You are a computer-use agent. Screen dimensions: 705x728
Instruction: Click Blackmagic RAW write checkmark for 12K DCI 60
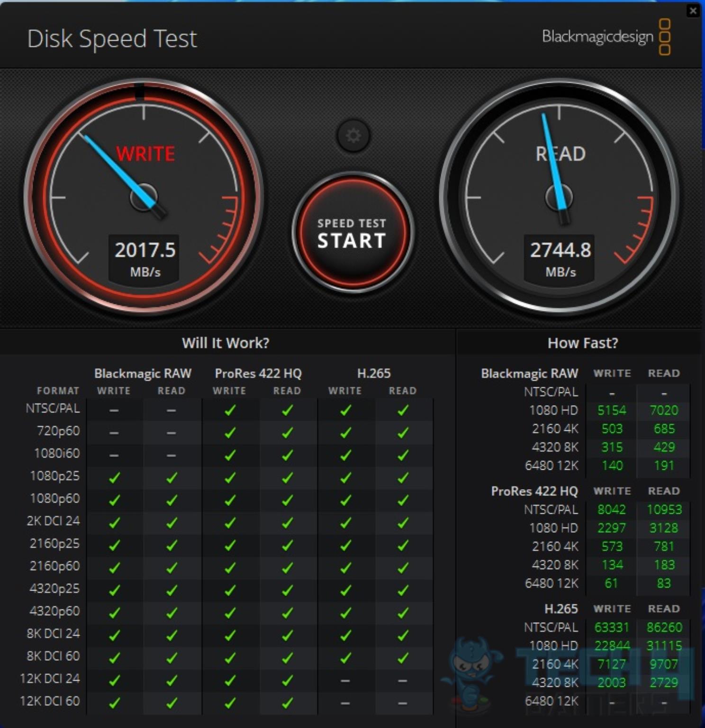pyautogui.click(x=114, y=703)
